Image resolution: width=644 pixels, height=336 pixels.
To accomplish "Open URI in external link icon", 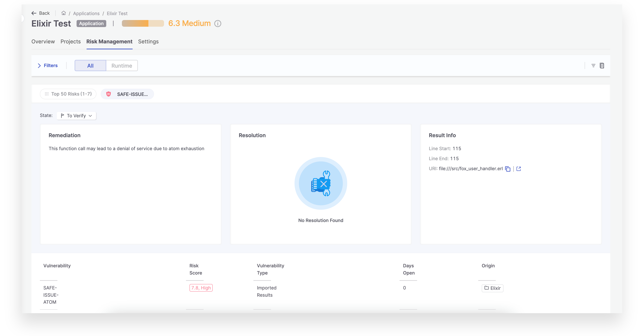I will [x=518, y=169].
